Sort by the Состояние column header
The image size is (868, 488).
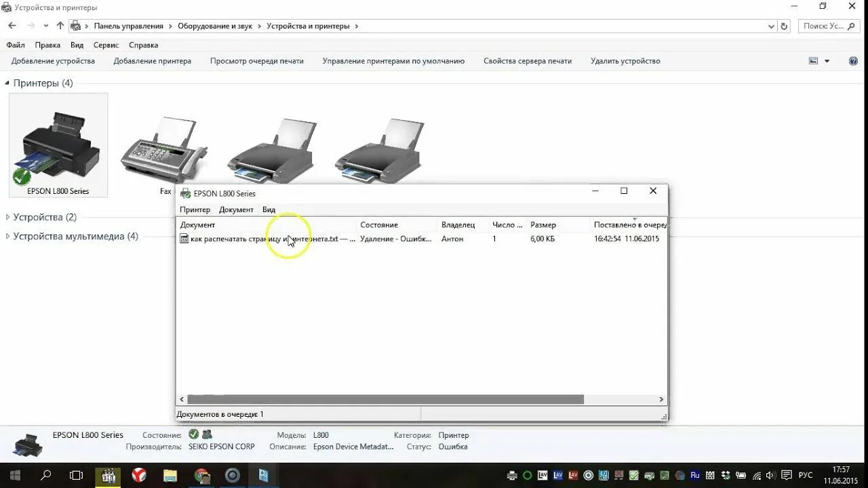(x=397, y=224)
